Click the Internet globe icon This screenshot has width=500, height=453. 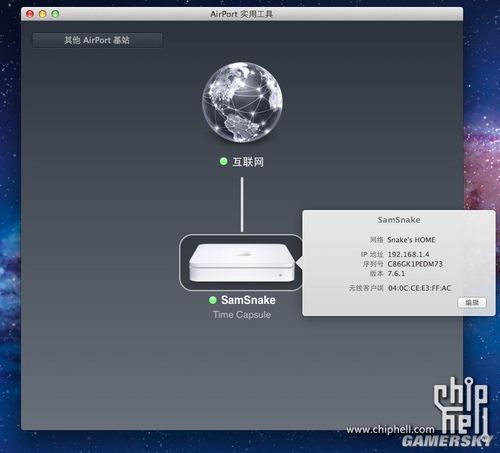242,102
